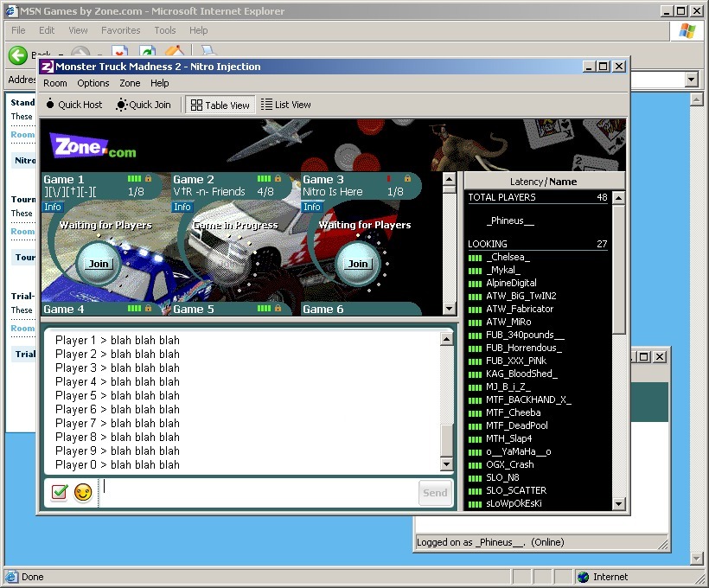The image size is (709, 588).
Task: Open the Help menu in the Zone window
Action: click(160, 83)
